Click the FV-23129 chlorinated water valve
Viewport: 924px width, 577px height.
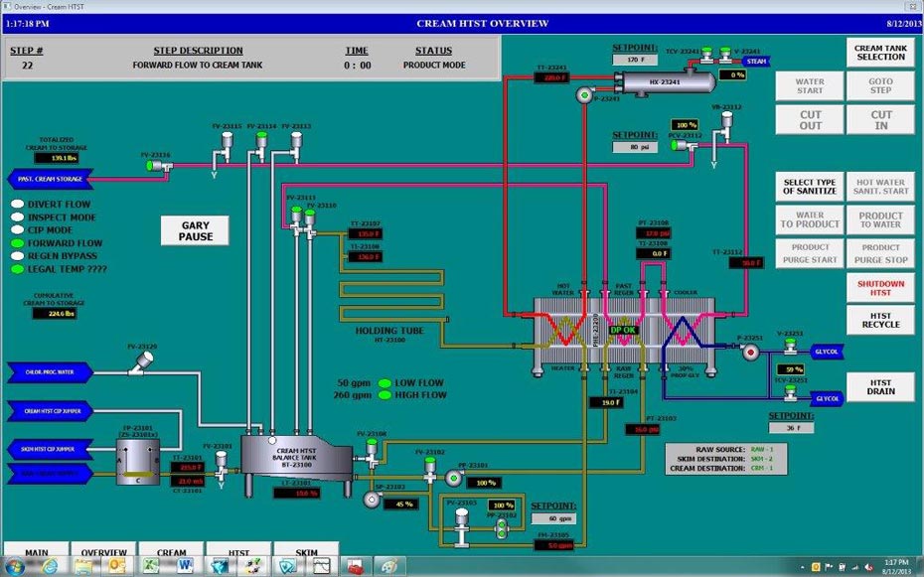[x=144, y=361]
